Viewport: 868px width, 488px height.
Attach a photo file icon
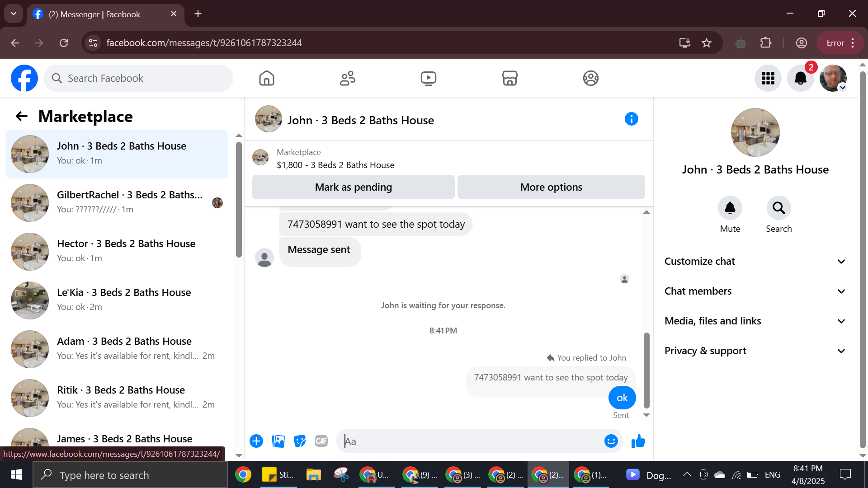click(x=278, y=441)
